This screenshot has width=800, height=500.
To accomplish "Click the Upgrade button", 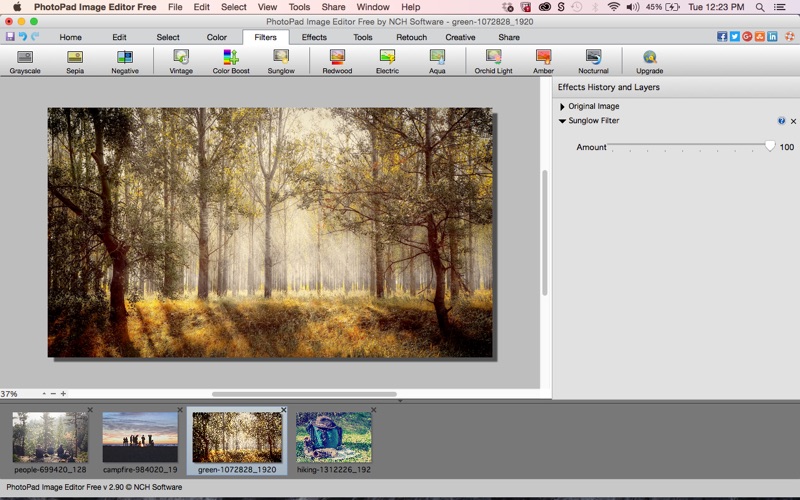I will coord(649,61).
